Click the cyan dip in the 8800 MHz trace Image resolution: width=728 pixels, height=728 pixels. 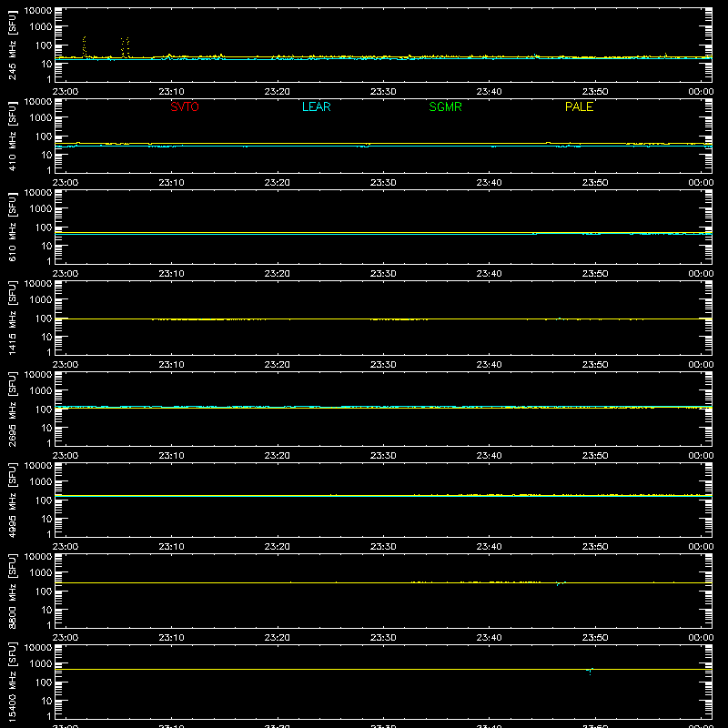(561, 583)
